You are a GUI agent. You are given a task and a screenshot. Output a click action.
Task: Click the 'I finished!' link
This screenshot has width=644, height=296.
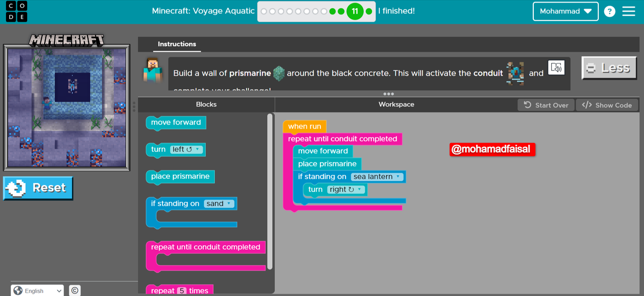(396, 11)
